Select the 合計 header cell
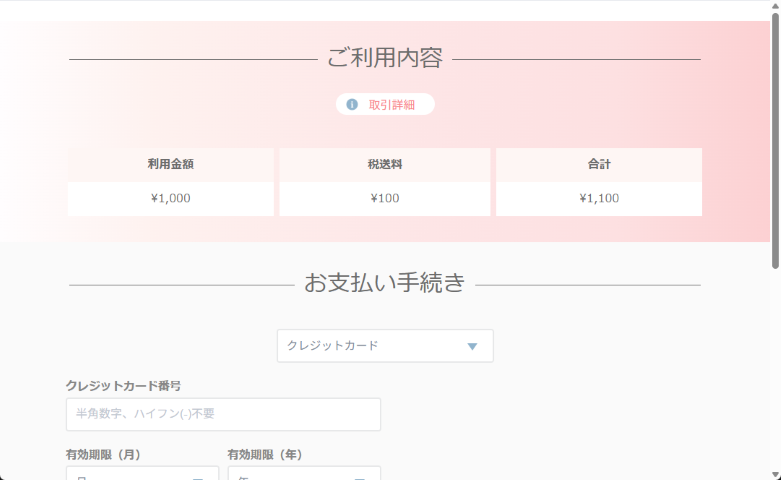This screenshot has height=480, width=781. tap(599, 164)
